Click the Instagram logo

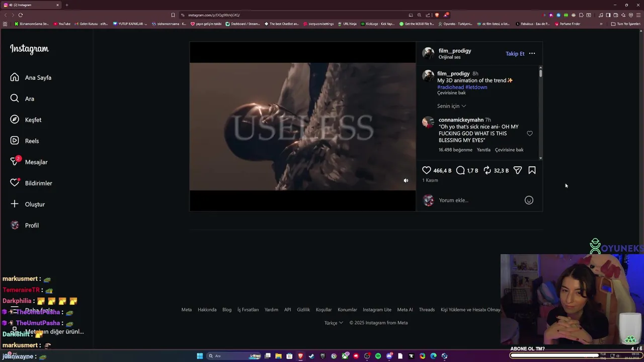pyautogui.click(x=29, y=49)
